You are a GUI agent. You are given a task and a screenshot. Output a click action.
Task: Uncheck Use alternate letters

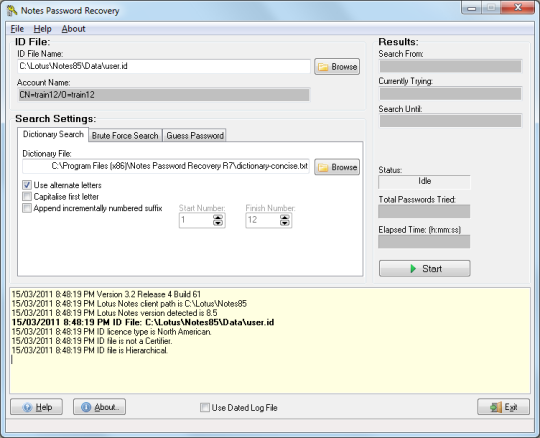point(27,185)
